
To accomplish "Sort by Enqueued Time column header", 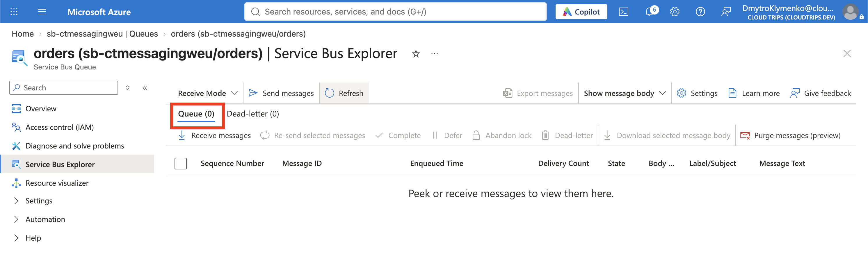I will 436,164.
